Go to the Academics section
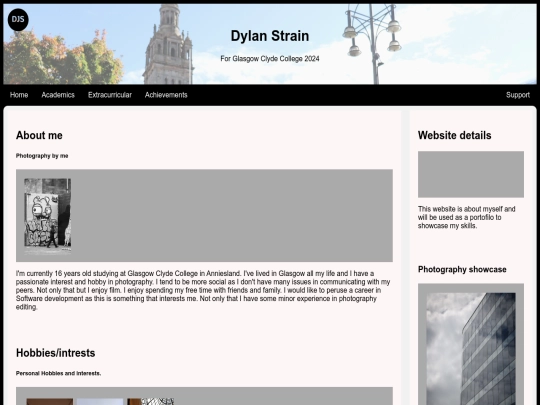The width and height of the screenshot is (540, 405). pyautogui.click(x=58, y=95)
